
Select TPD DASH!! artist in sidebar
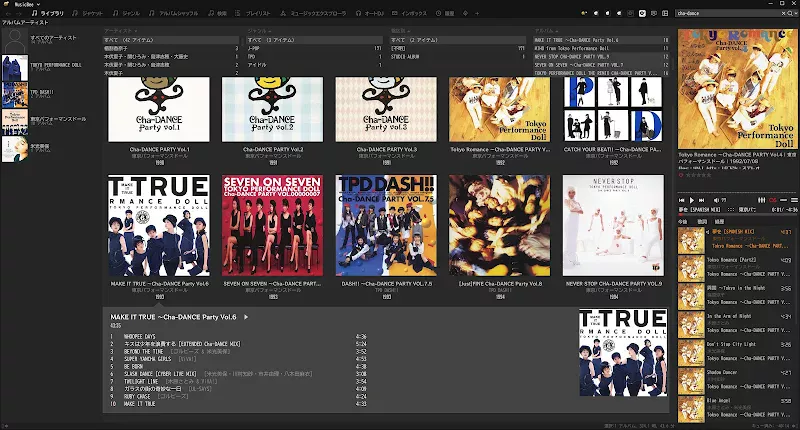(51, 94)
